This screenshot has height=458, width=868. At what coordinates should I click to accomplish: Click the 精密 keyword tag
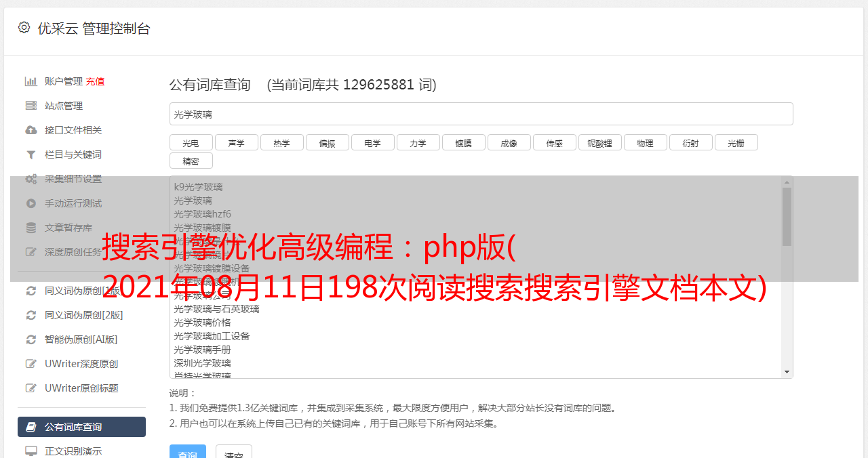click(x=191, y=161)
